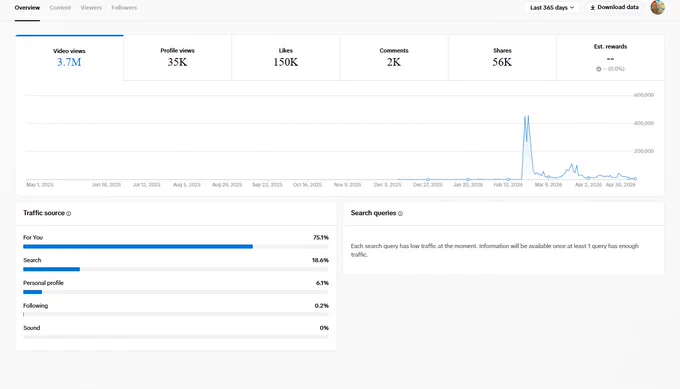Click the 600,000 axis label
The image size is (680, 389).
point(644,95)
